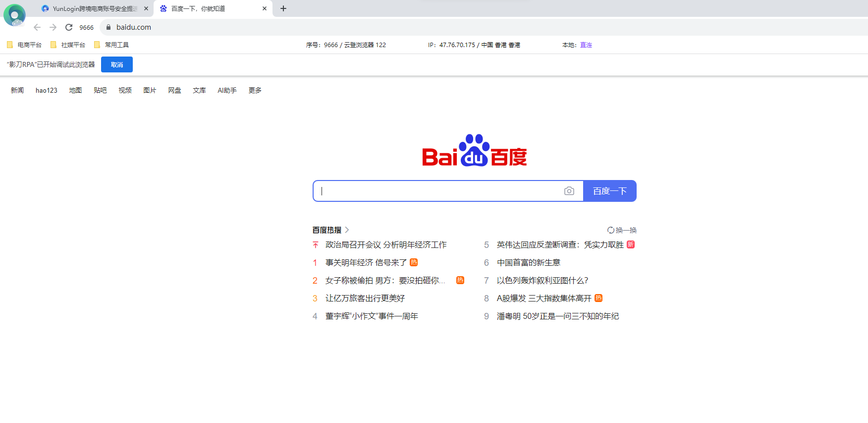This screenshot has height=423, width=868.
Task: Click the 百度热搜 heading link
Action: pos(327,230)
